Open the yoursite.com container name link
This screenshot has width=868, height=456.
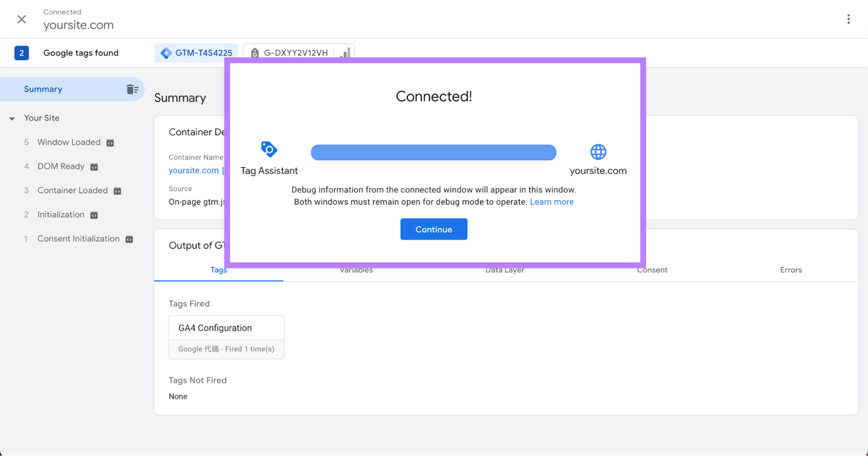[x=194, y=170]
